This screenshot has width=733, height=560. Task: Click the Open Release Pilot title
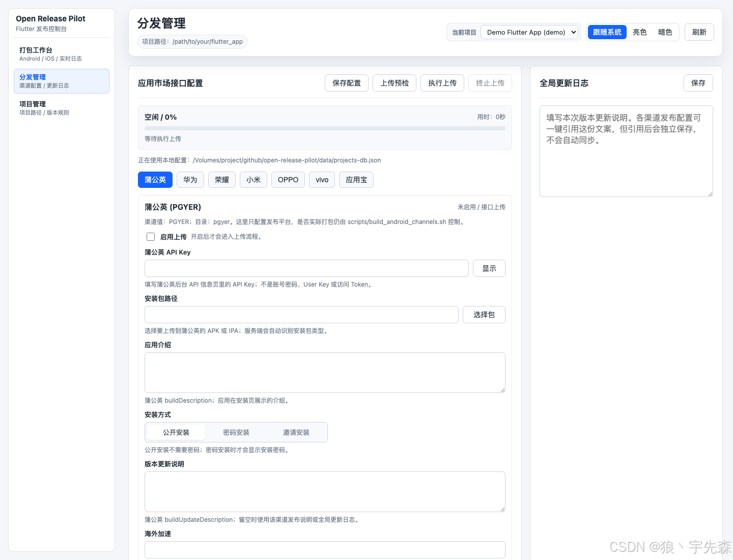pos(50,19)
